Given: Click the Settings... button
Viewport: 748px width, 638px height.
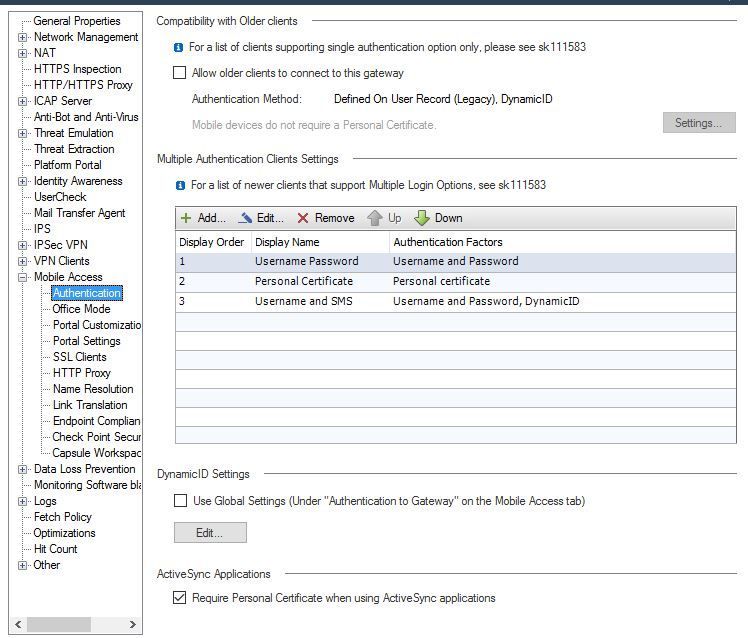Looking at the screenshot, I should coord(698,123).
